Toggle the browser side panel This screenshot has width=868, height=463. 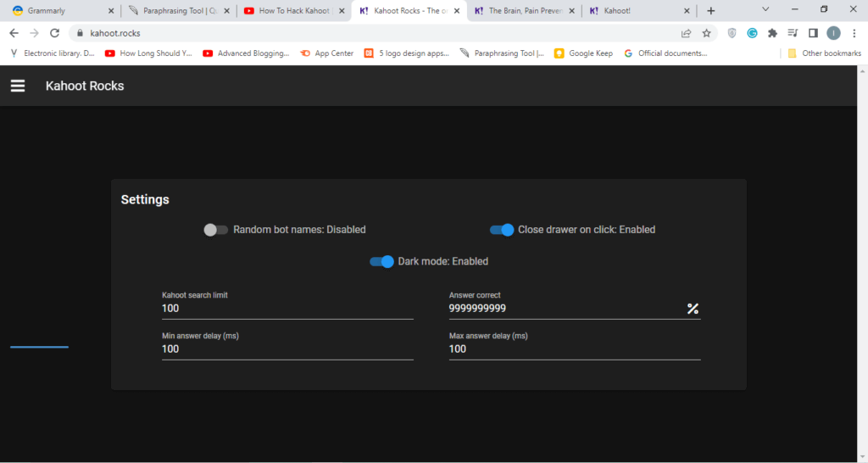point(813,33)
